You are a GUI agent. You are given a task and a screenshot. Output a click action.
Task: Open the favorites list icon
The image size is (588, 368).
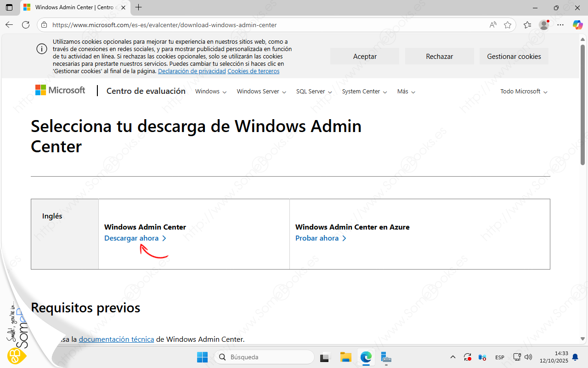527,25
